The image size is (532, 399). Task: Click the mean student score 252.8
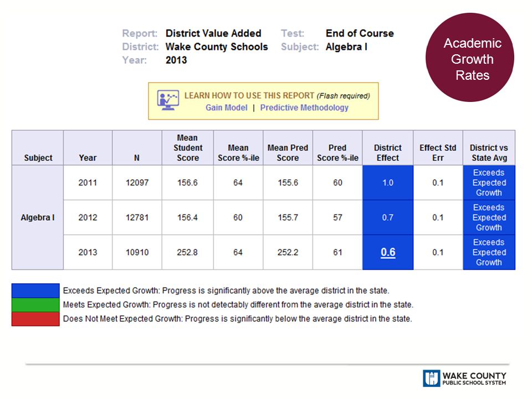187,253
